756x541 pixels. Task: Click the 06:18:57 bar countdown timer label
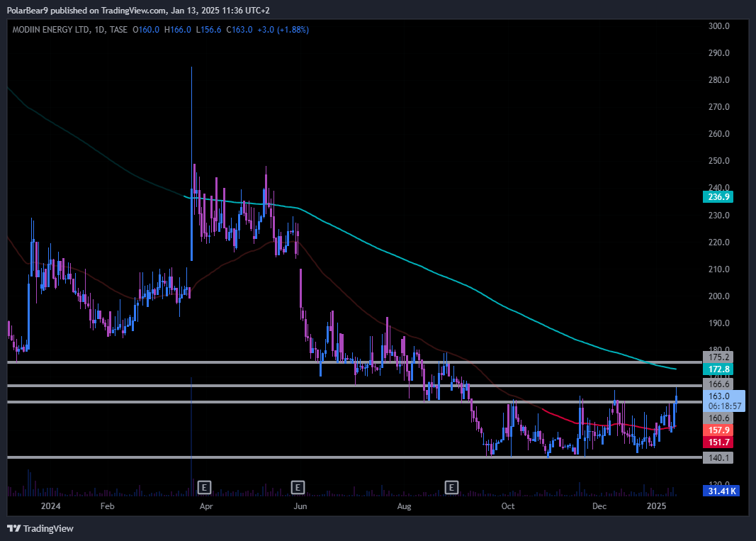click(724, 406)
